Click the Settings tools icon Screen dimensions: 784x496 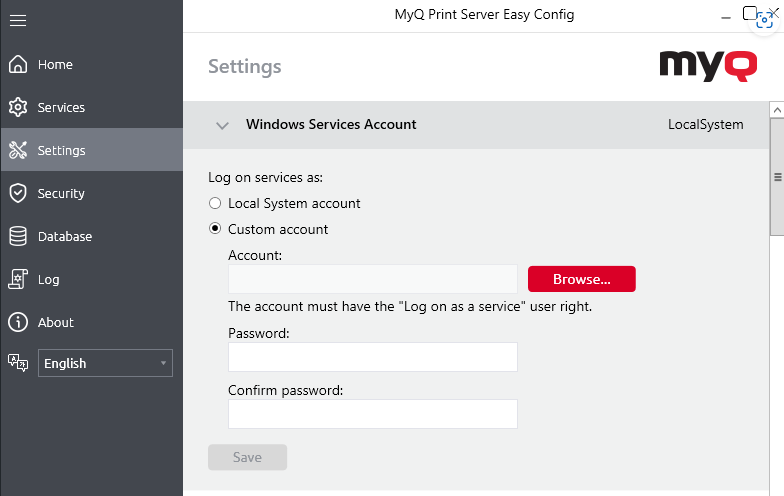[x=18, y=150]
